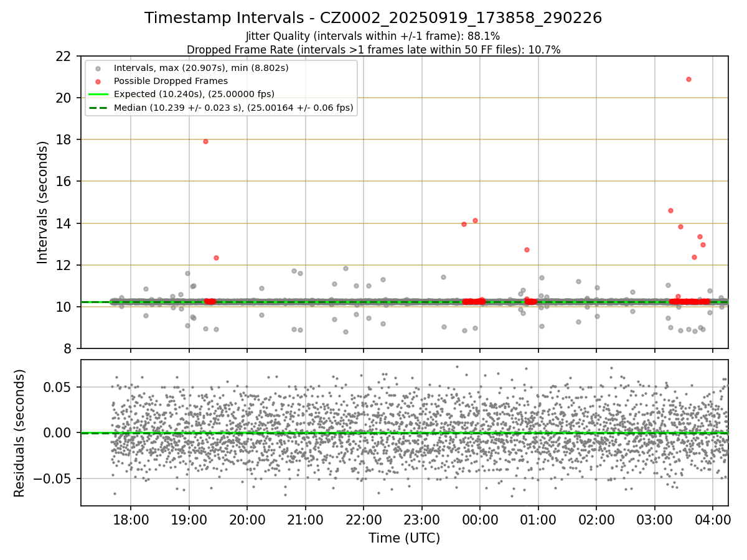Click x-axis tick label '19:00'
Image resolution: width=747 pixels, height=560 pixels.
(x=189, y=520)
